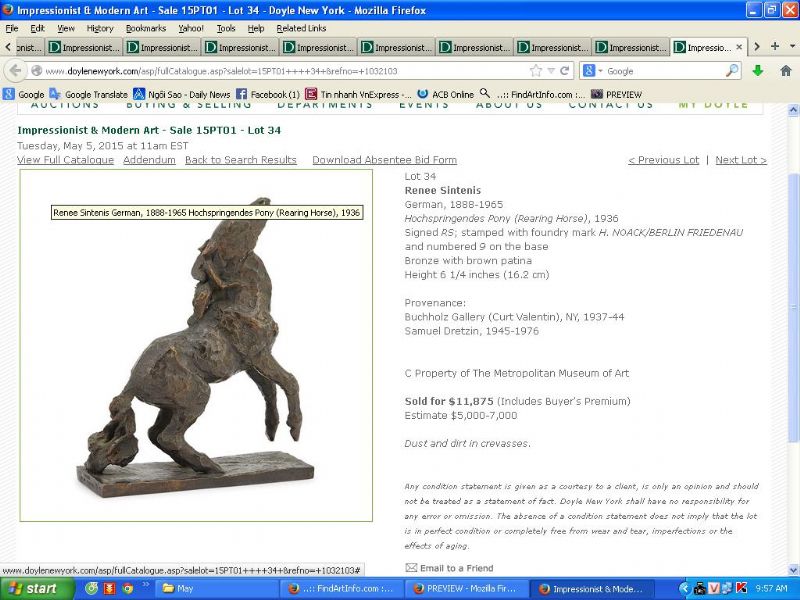Click Download Absentee Bid Form link
800x600 pixels.
(384, 160)
